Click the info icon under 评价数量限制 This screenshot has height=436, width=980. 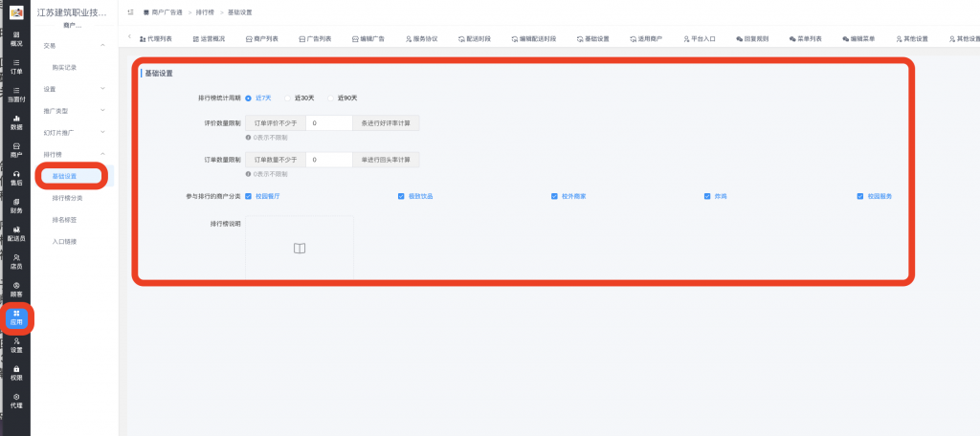click(x=248, y=137)
